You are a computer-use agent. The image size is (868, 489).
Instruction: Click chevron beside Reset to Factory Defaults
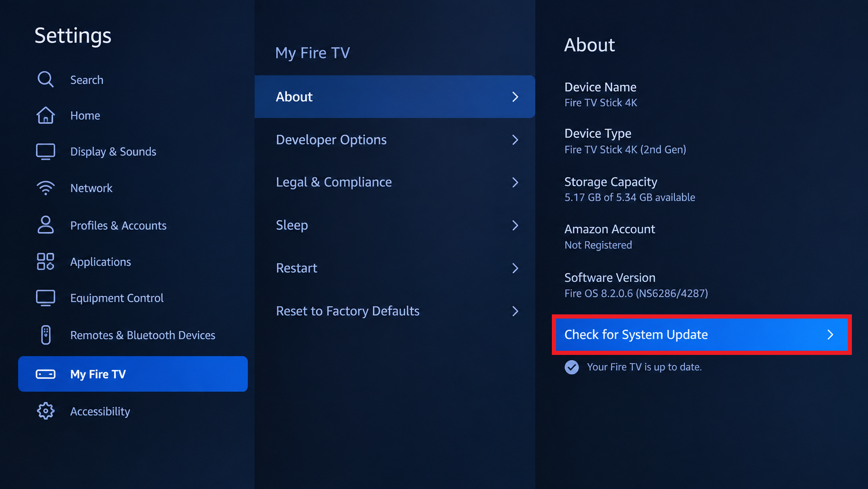[x=515, y=311]
